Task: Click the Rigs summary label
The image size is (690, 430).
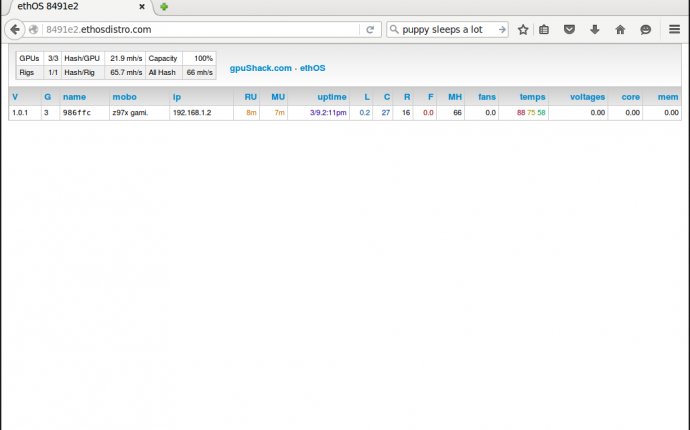Action: coord(26,72)
